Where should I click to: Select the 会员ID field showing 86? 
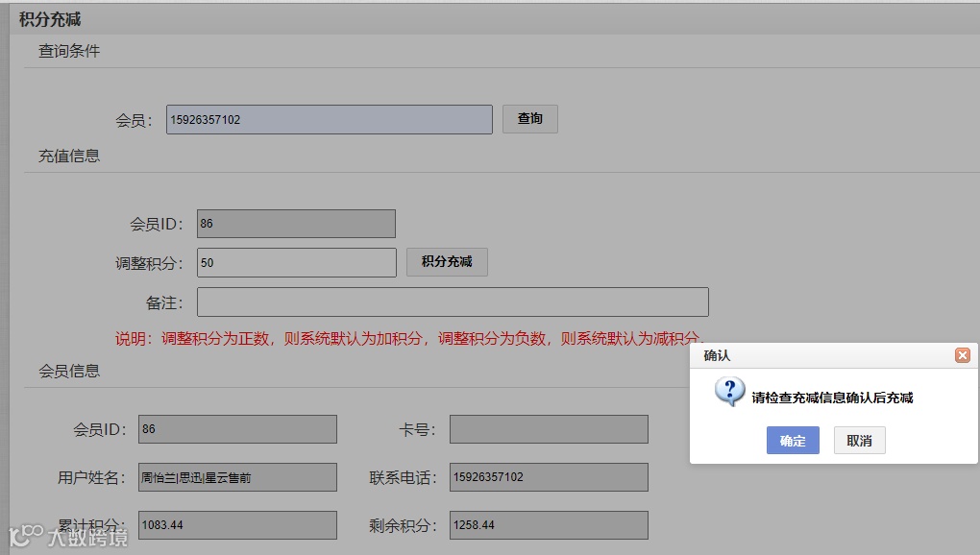click(295, 223)
